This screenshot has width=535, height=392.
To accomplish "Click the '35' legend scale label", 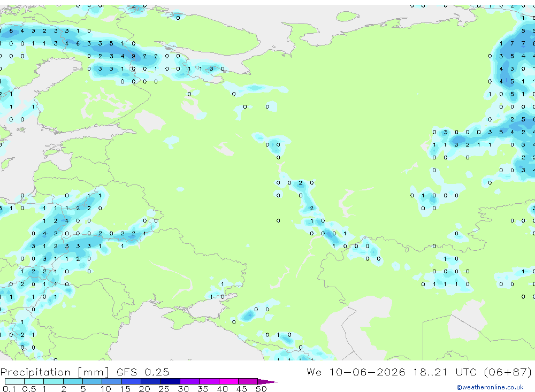I will point(203,389).
